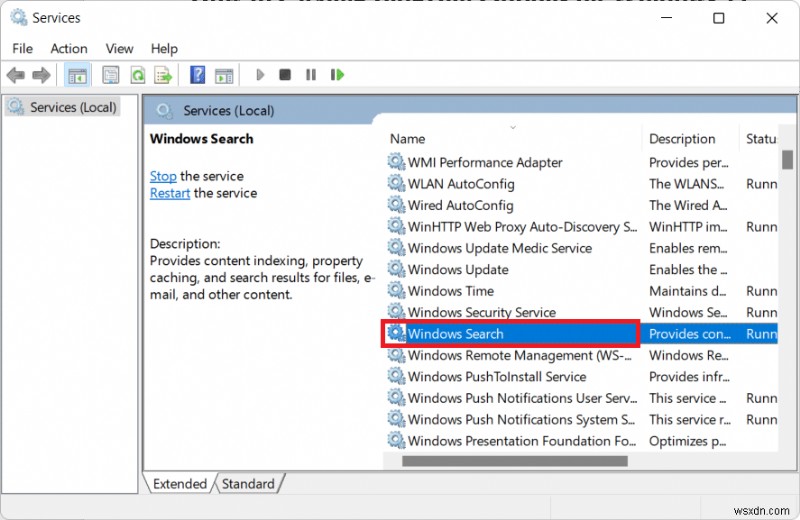Switch to the Standard tab
Image resolution: width=800 pixels, height=520 pixels.
coord(248,483)
